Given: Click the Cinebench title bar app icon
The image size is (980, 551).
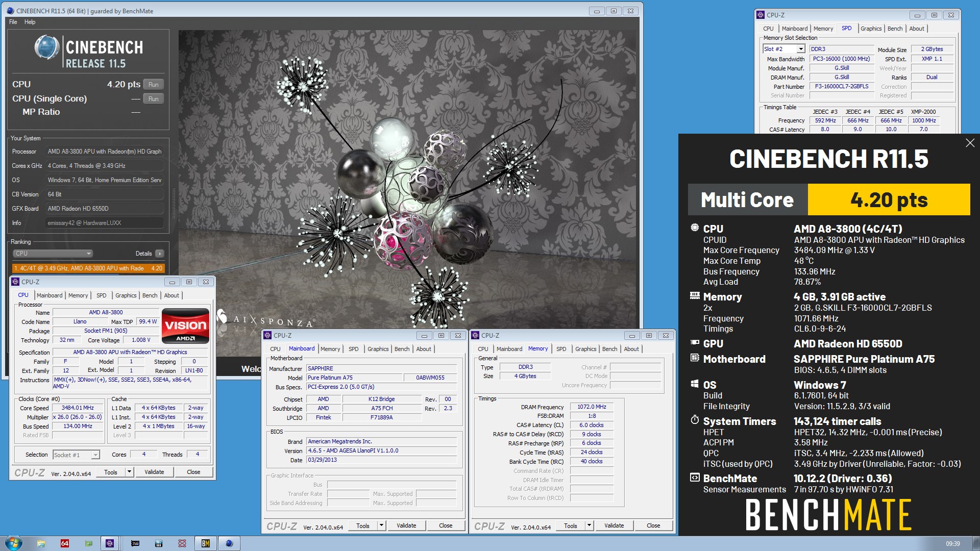Looking at the screenshot, I should 10,11.
